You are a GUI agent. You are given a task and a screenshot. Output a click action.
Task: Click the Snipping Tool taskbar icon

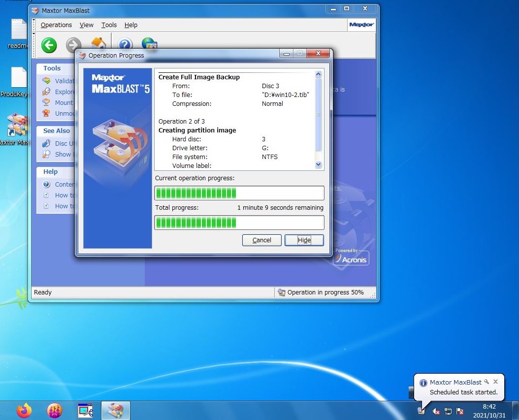(85, 411)
